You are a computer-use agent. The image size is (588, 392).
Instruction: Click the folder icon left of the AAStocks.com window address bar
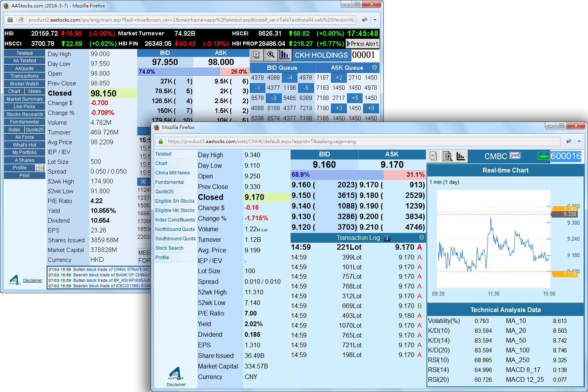[11, 20]
